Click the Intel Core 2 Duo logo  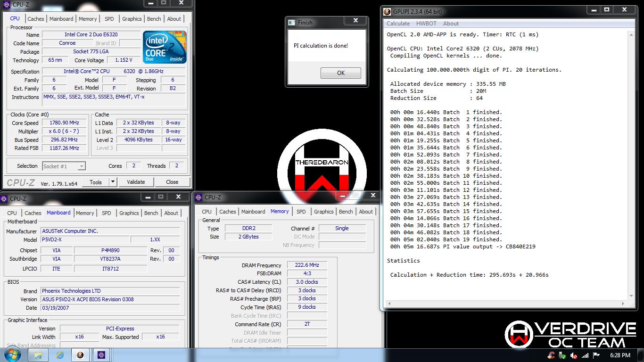click(x=165, y=47)
